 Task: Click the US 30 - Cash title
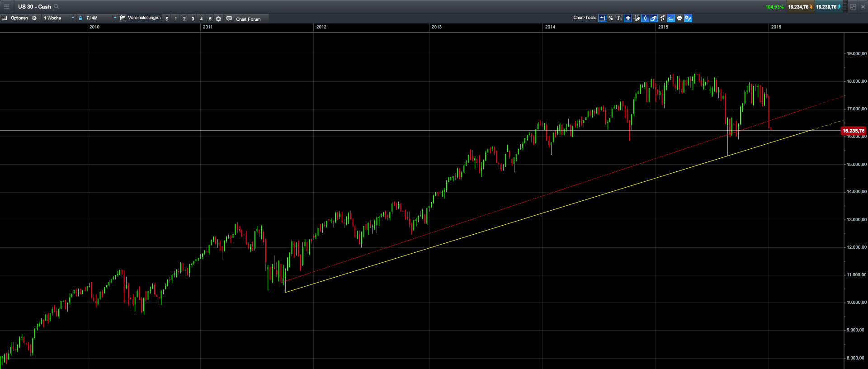click(x=34, y=7)
